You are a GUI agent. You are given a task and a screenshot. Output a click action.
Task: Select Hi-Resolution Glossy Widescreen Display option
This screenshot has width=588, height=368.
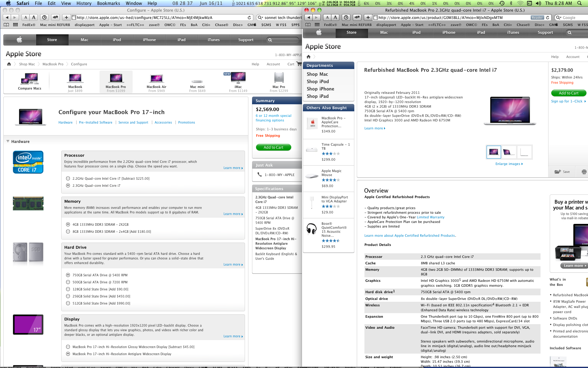(68, 347)
